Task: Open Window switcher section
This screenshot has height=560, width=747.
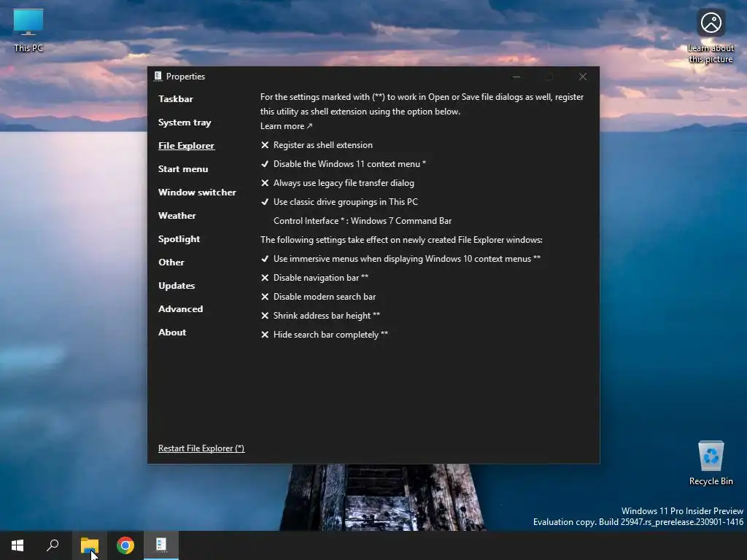Action: (197, 192)
